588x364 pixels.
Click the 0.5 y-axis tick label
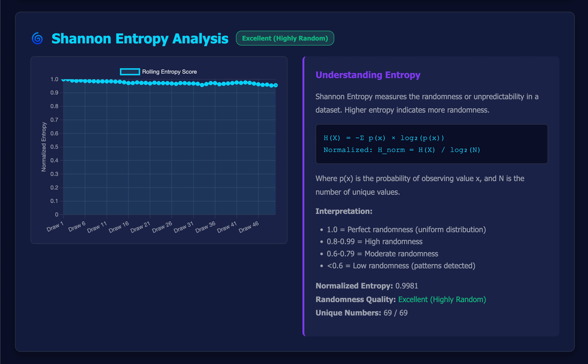54,147
